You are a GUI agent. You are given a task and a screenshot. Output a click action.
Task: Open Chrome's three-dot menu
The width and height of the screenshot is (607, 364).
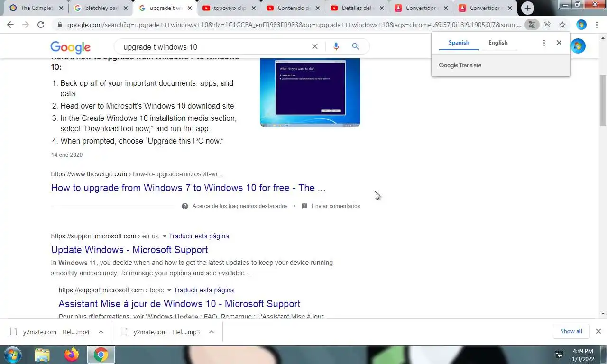coord(597,25)
